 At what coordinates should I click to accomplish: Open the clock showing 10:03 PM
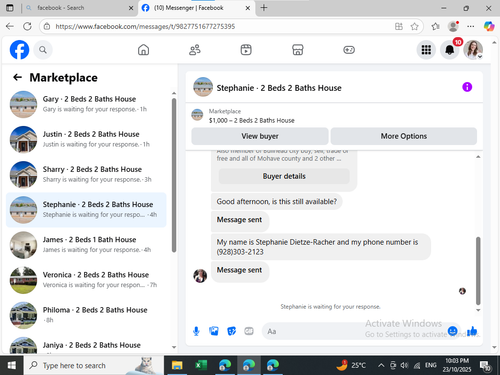pyautogui.click(x=457, y=365)
